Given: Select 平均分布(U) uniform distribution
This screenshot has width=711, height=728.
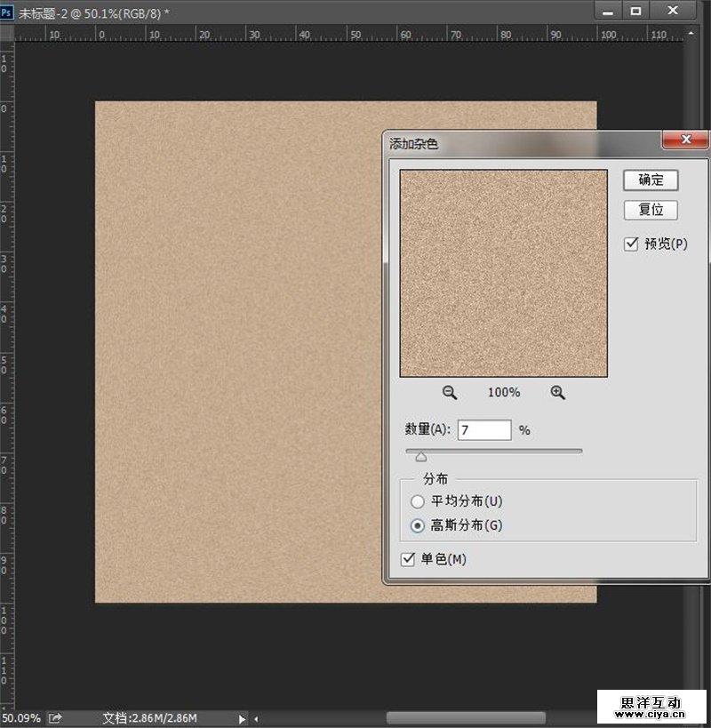Looking at the screenshot, I should pos(418,502).
